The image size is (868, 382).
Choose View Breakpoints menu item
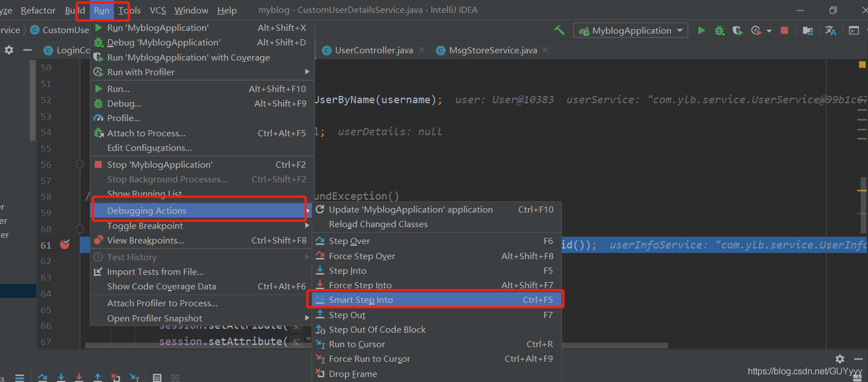(x=202, y=240)
